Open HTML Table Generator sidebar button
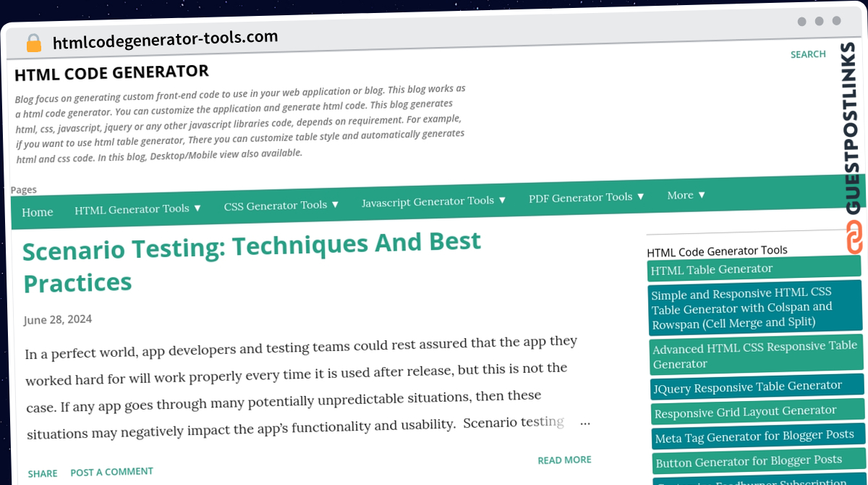The image size is (868, 485). 754,268
